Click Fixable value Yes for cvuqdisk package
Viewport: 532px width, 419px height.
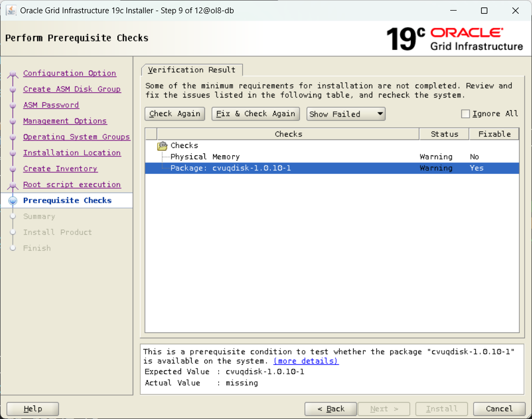[477, 168]
